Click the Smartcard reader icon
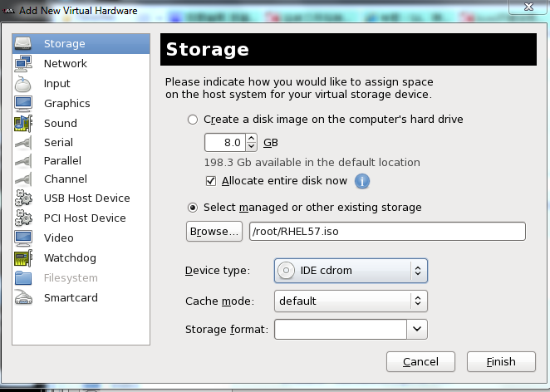The height and width of the screenshot is (392, 550). click(23, 297)
